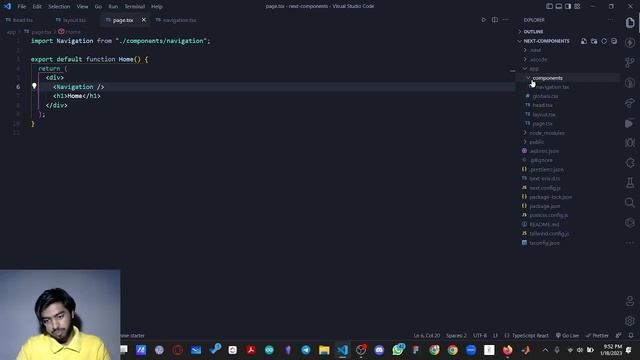Click Prettier status bar item

coord(597,335)
